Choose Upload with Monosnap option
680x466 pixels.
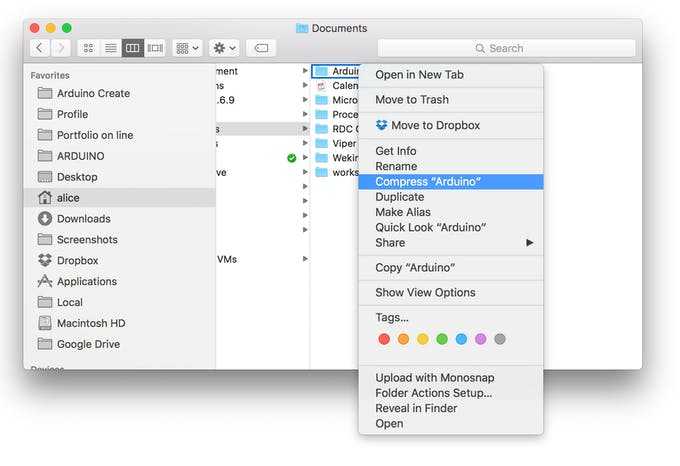434,377
